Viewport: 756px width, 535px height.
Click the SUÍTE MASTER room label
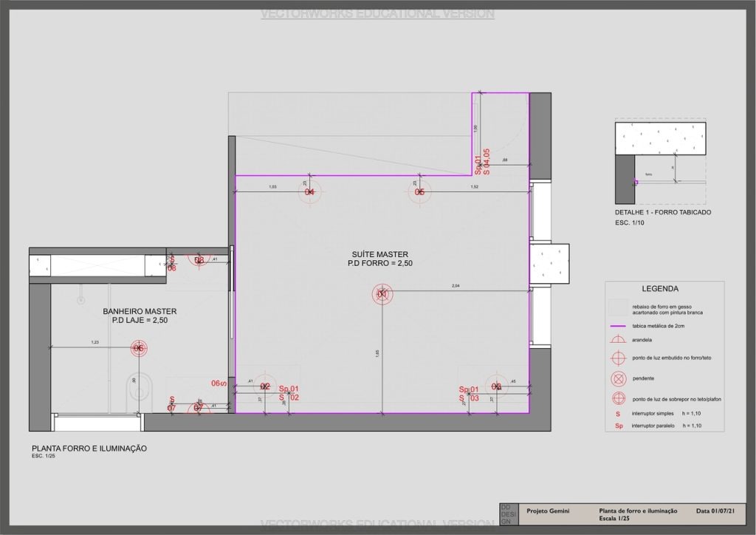(380, 254)
